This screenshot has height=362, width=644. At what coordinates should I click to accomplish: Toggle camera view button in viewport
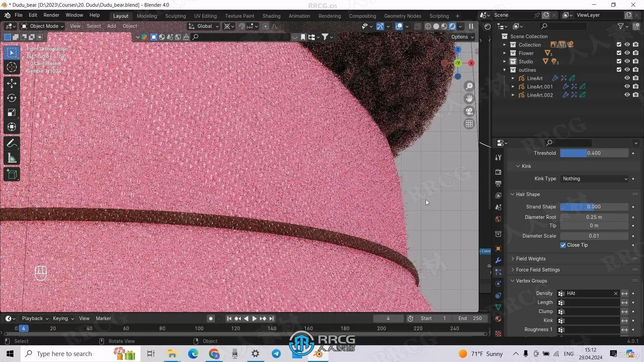[x=469, y=111]
